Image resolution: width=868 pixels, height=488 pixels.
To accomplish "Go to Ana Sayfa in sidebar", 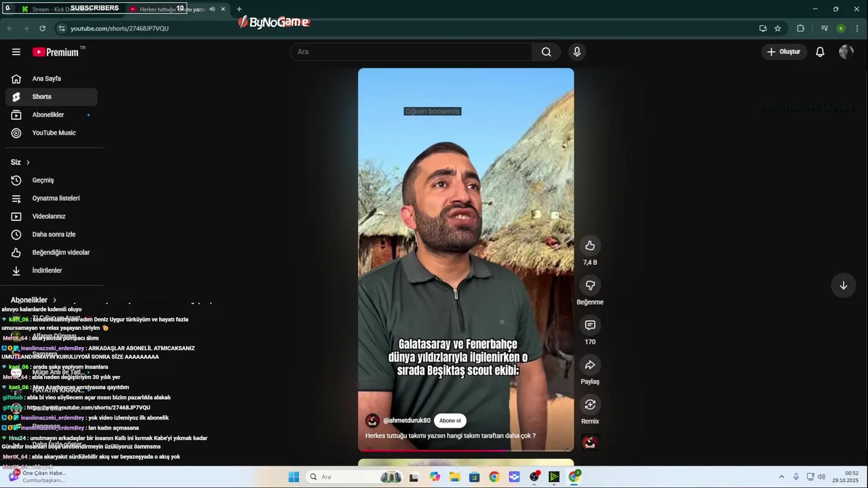I will (x=52, y=79).
